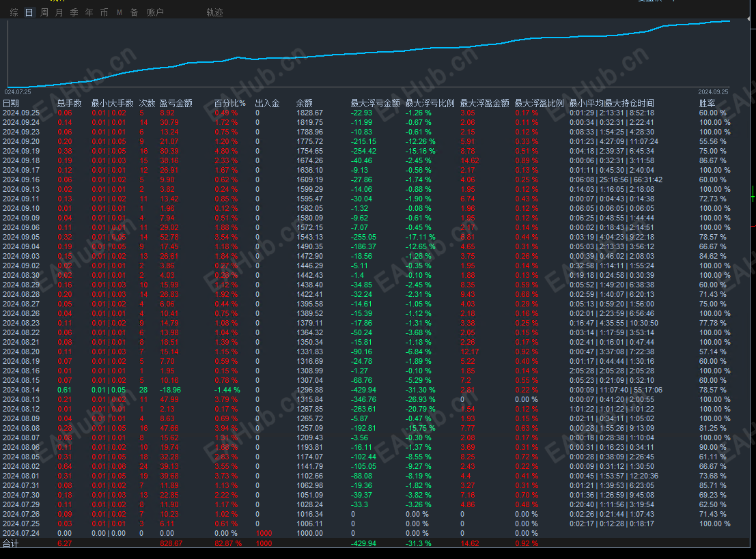Image resolution: width=756 pixels, height=559 pixels.
Task: Click the 余额 column header
Action: [x=304, y=103]
